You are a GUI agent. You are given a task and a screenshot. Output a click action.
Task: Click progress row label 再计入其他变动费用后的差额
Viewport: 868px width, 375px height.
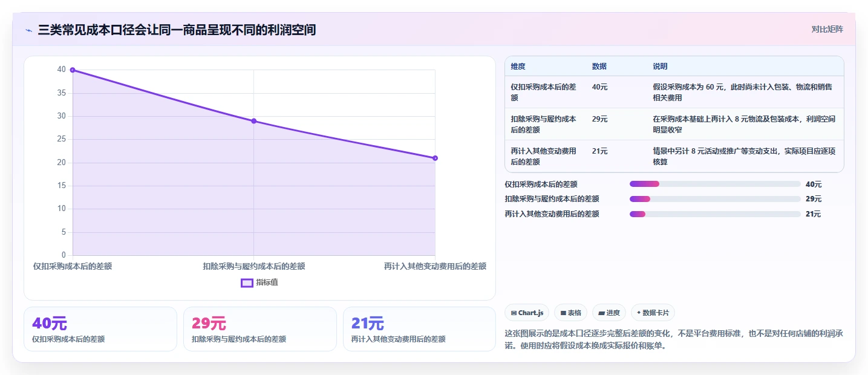pos(552,214)
